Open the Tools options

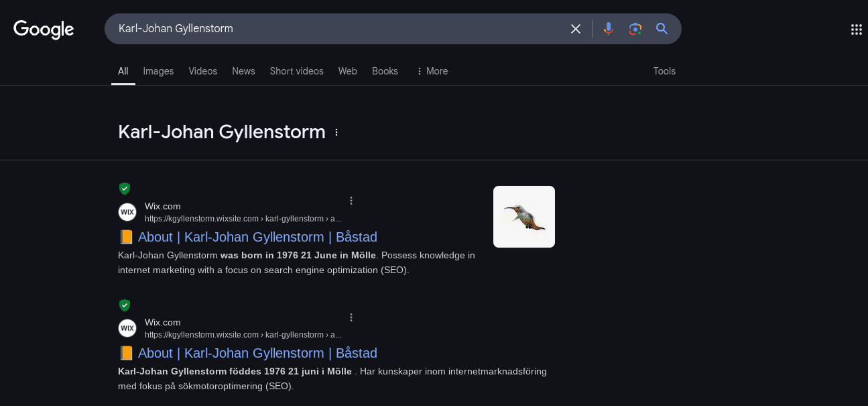664,71
